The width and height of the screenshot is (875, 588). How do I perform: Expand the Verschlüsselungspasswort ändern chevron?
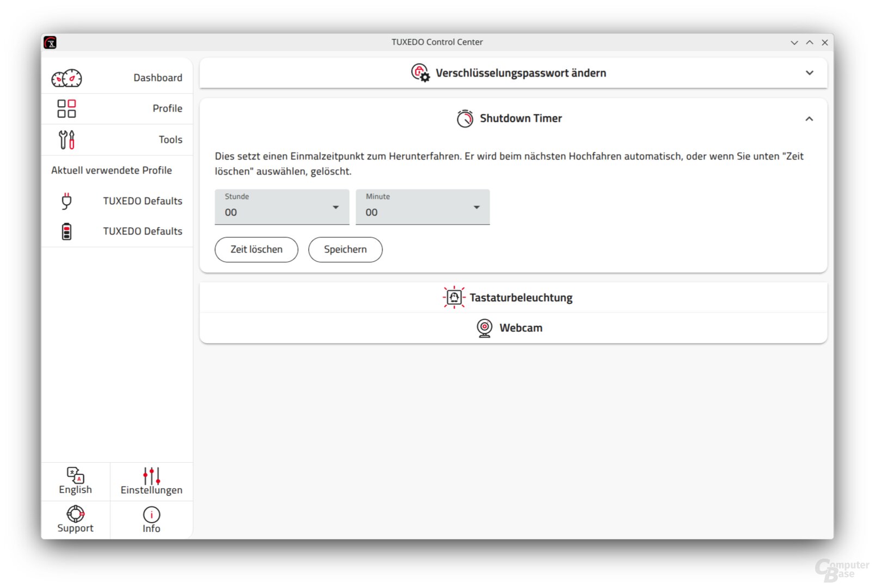tap(809, 72)
